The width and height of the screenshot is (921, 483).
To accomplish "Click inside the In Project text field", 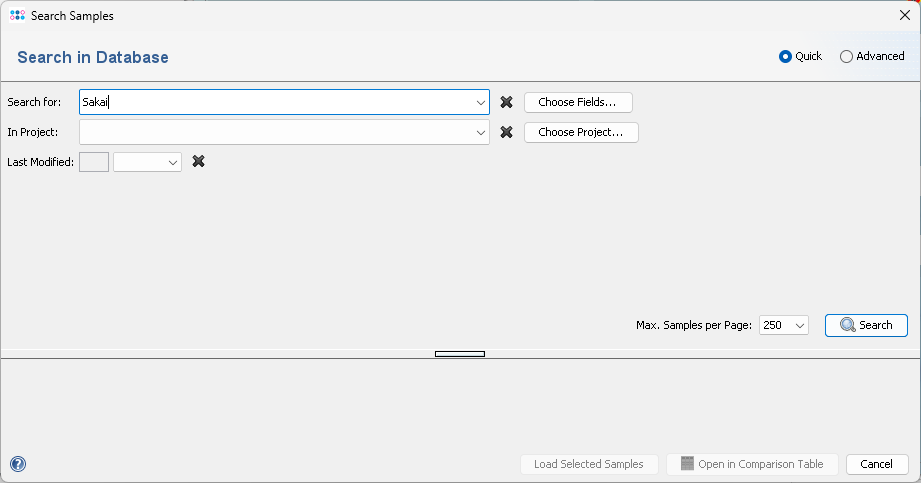I will pyautogui.click(x=275, y=132).
